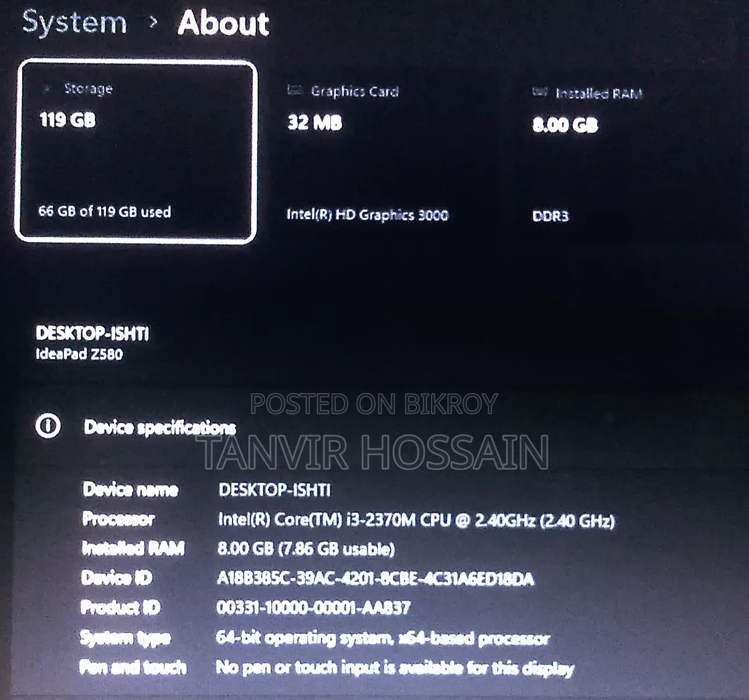This screenshot has height=700, width=749.
Task: Select the 8.00 GB RAM card value
Action: click(x=565, y=125)
